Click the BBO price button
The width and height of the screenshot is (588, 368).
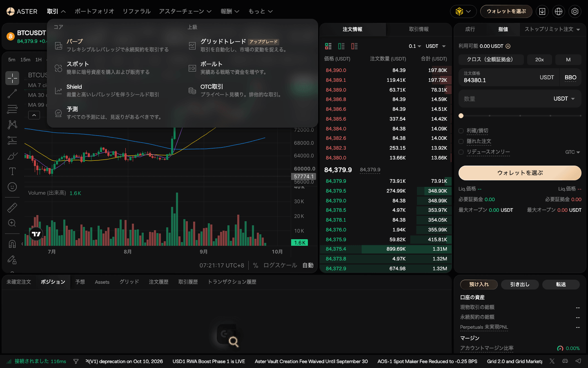(570, 78)
